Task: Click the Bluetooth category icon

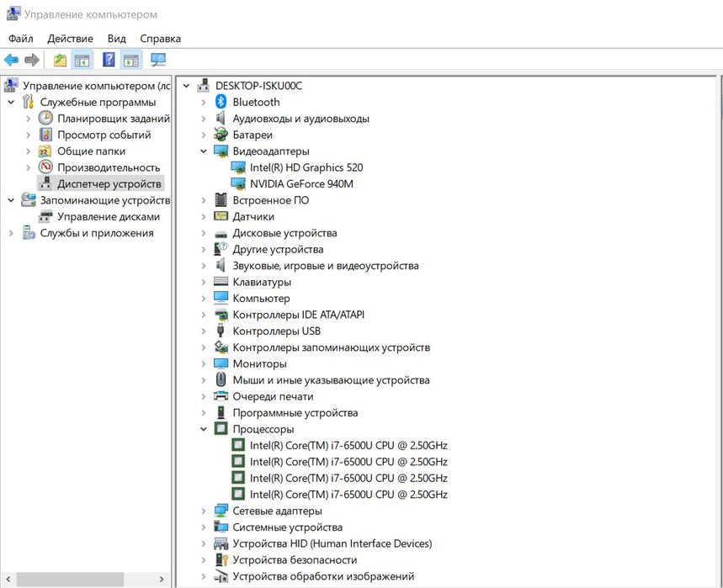Action: 221,102
